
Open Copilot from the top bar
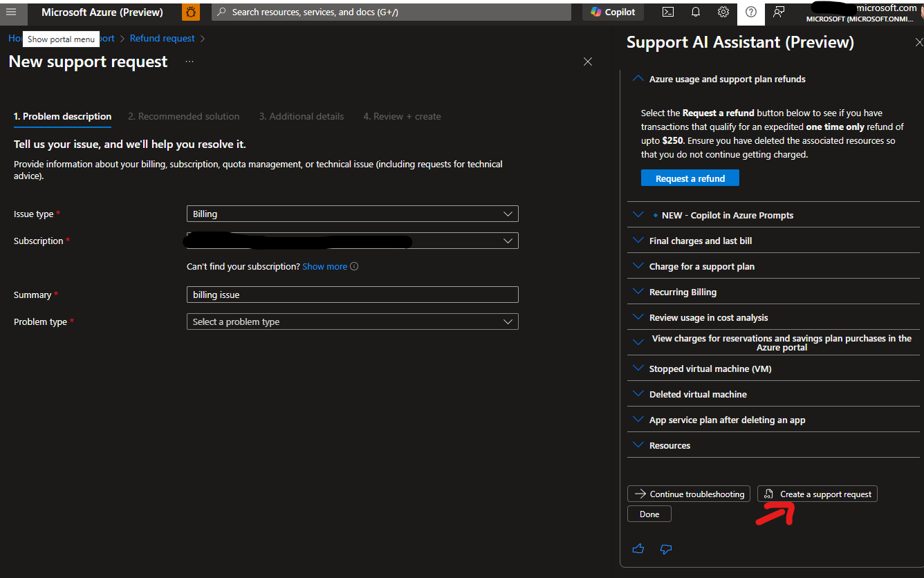(613, 12)
